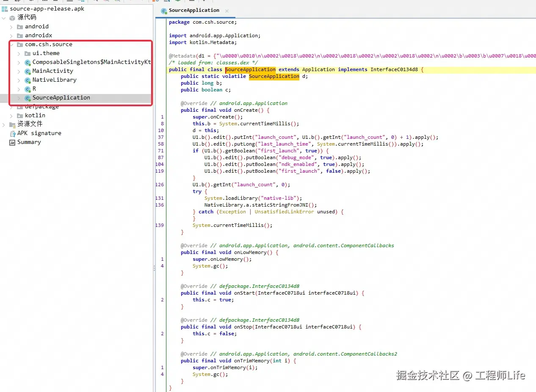Viewport: 536px width, 392px height.
Task: Expand the R class node
Action: pyautogui.click(x=19, y=89)
